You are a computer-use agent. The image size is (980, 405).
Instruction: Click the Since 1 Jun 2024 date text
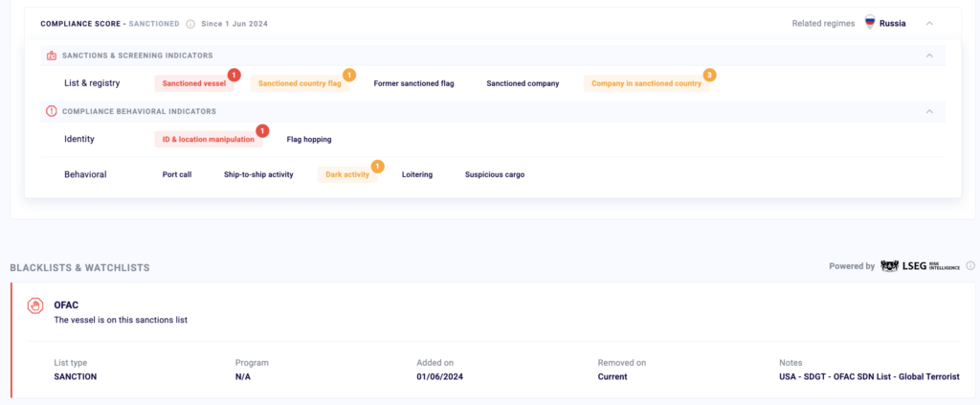coord(234,24)
